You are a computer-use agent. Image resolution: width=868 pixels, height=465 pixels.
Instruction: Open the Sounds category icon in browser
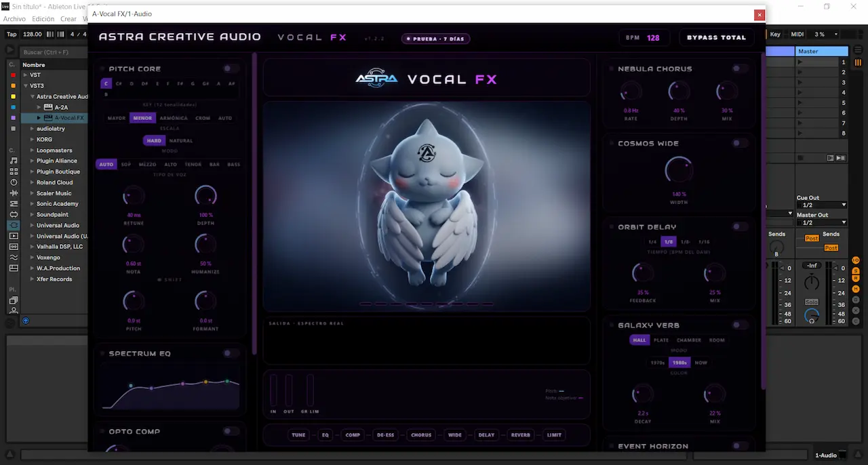click(x=14, y=161)
